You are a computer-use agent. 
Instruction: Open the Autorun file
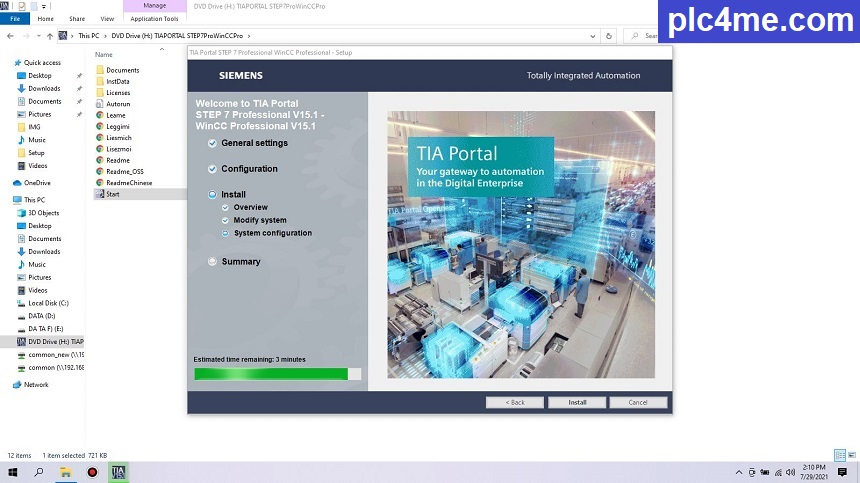117,104
